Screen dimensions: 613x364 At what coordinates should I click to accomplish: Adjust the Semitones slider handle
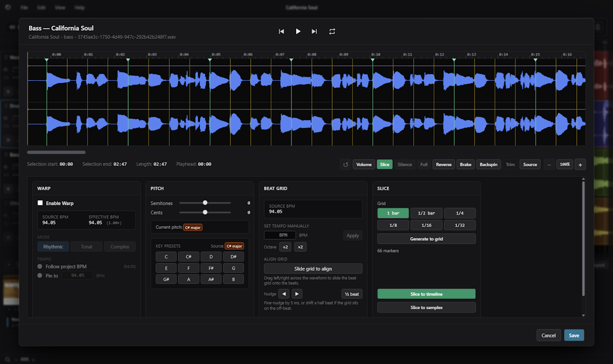(x=205, y=203)
